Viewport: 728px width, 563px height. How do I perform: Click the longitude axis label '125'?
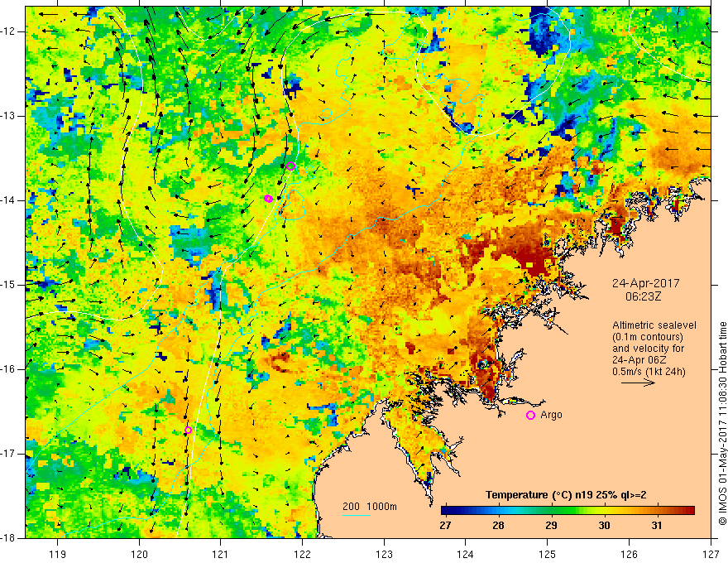[548, 554]
